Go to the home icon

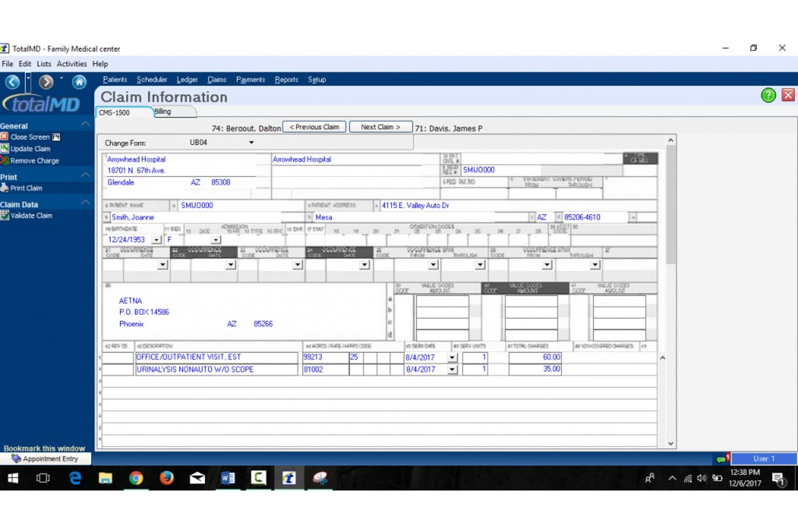coord(79,82)
